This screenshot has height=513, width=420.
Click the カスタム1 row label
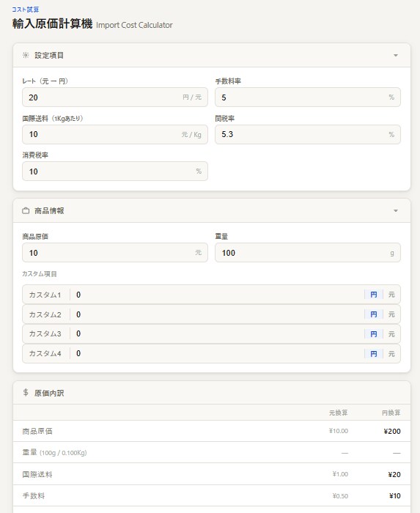click(x=45, y=295)
